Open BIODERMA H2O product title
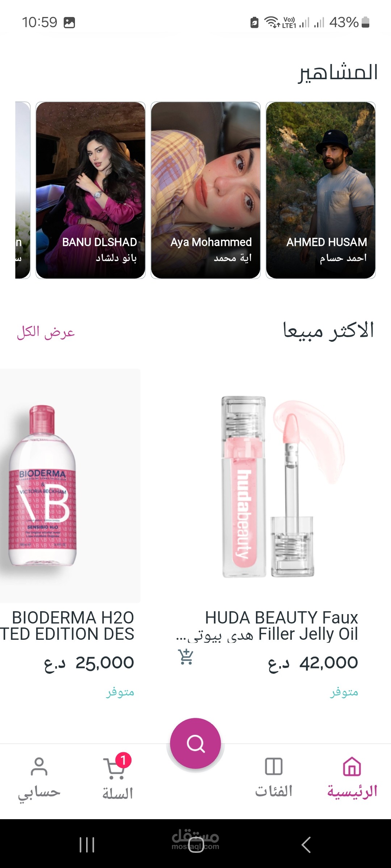The width and height of the screenshot is (391, 868). click(x=67, y=626)
